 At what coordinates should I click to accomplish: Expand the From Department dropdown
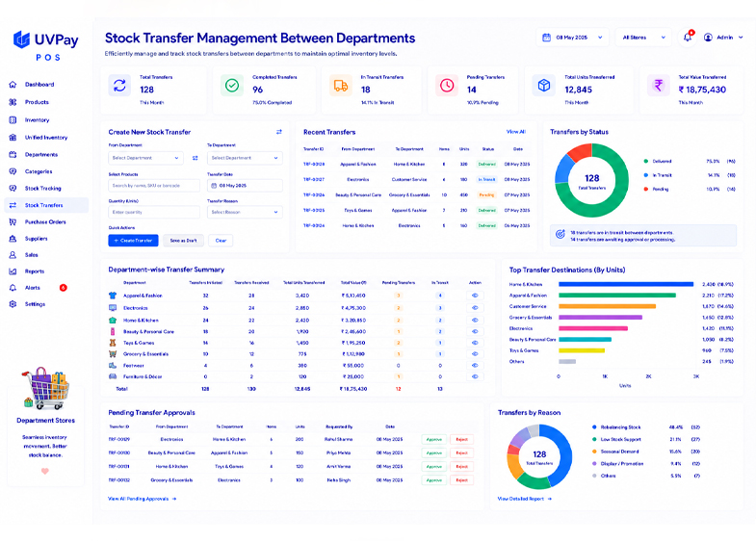tap(145, 158)
